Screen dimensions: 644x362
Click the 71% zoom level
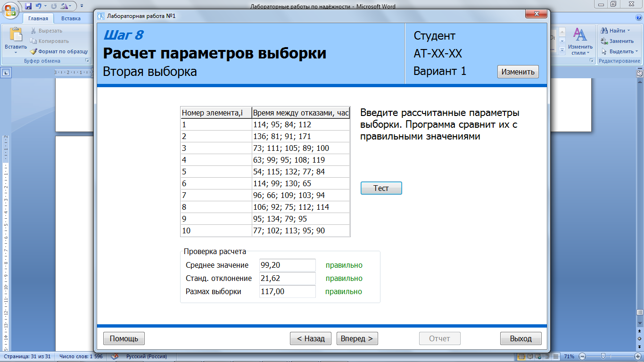tap(569, 356)
